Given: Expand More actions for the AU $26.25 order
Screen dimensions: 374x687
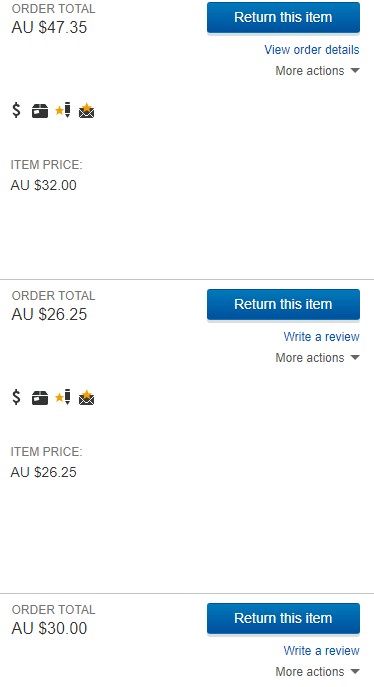Looking at the screenshot, I should pyautogui.click(x=317, y=358).
